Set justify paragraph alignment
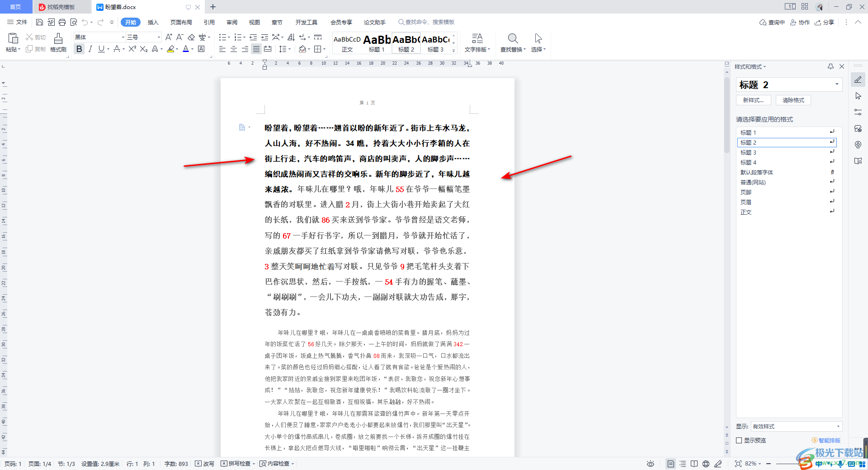Viewport: 868px width, 470px height. click(256, 49)
